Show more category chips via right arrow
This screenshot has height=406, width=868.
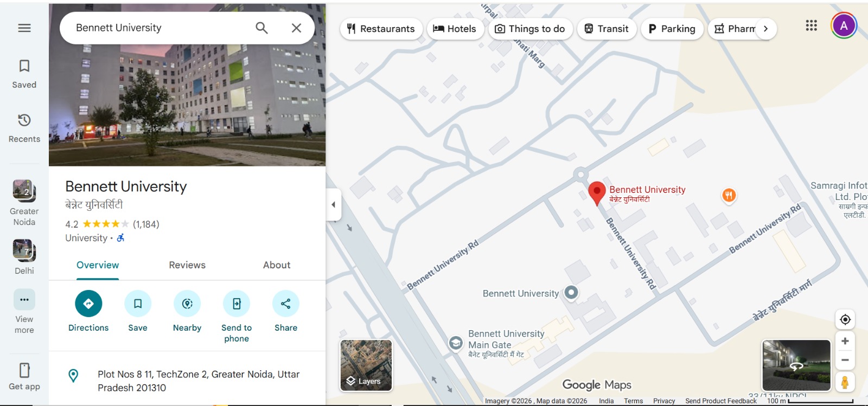tap(765, 29)
